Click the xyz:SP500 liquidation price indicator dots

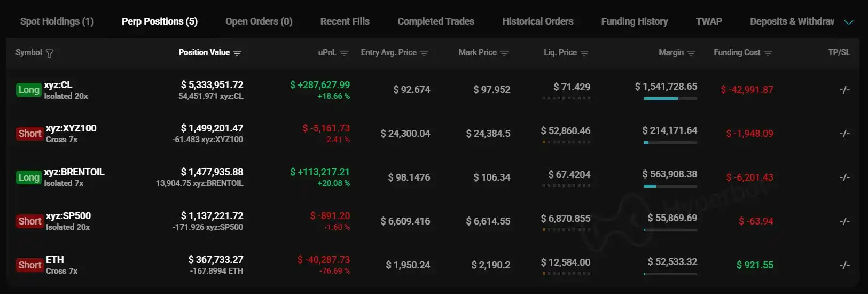(566, 230)
